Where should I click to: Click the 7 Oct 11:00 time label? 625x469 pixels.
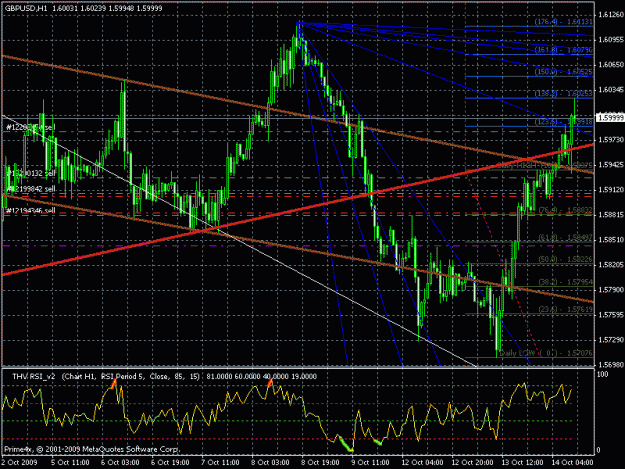click(x=220, y=462)
